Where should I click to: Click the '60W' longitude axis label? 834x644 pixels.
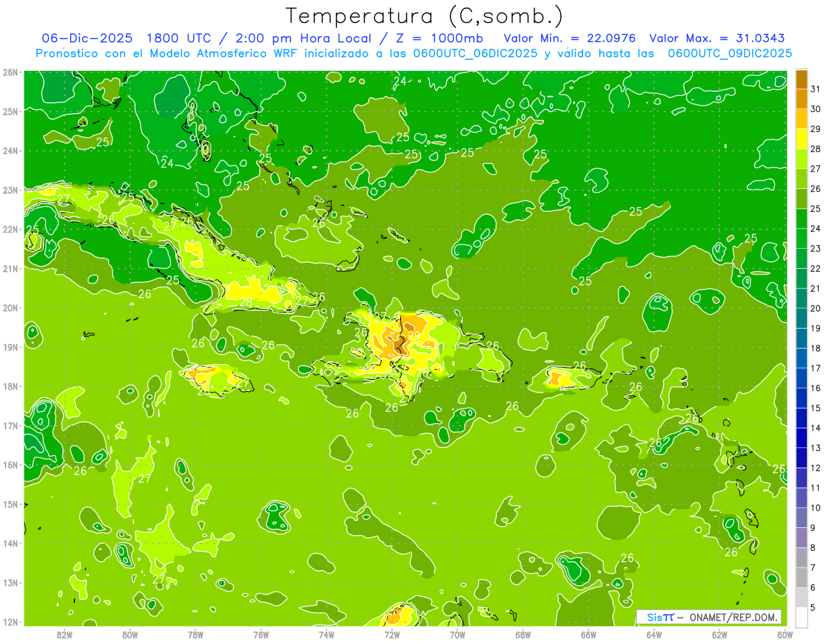(785, 634)
